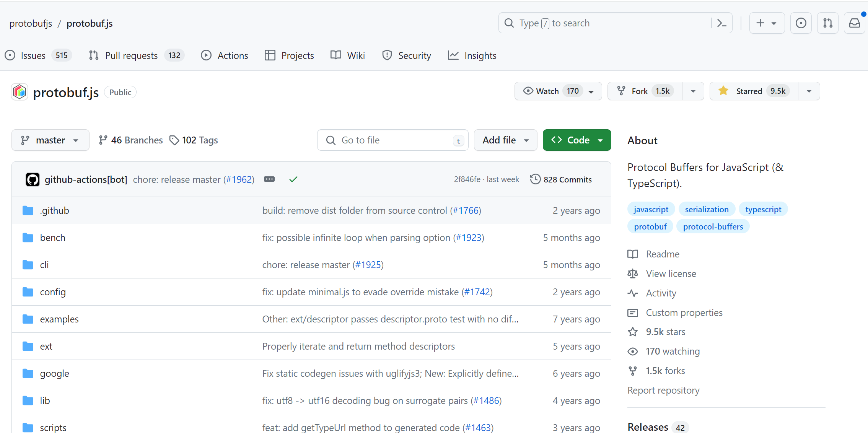
Task: Open the top-bar pull requests icon
Action: [x=827, y=23]
